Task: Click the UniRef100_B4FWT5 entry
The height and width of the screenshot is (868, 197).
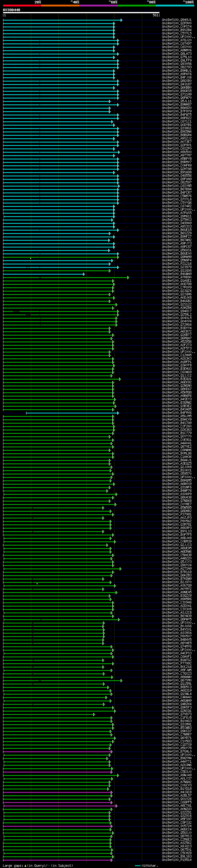Action: tap(177, 115)
